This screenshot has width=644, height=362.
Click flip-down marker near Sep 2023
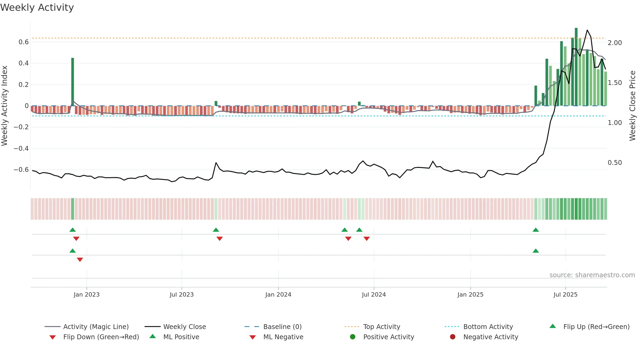tap(219, 239)
